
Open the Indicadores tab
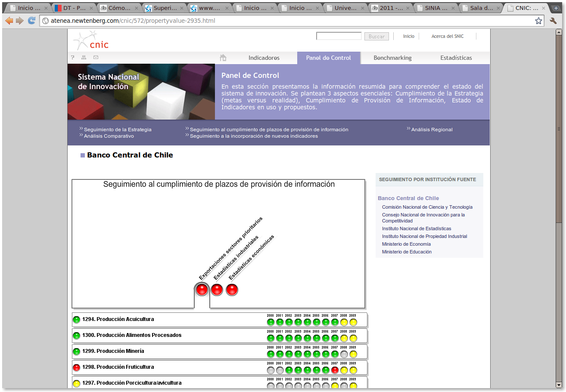264,58
